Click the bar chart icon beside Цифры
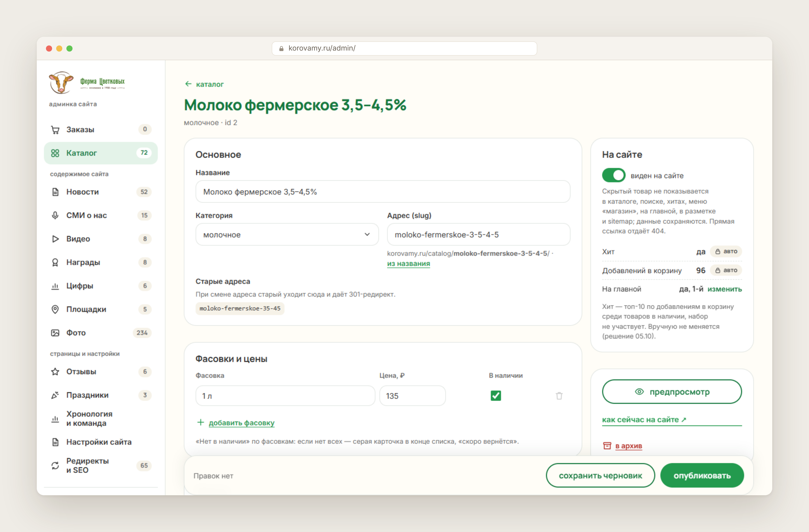 tap(55, 286)
